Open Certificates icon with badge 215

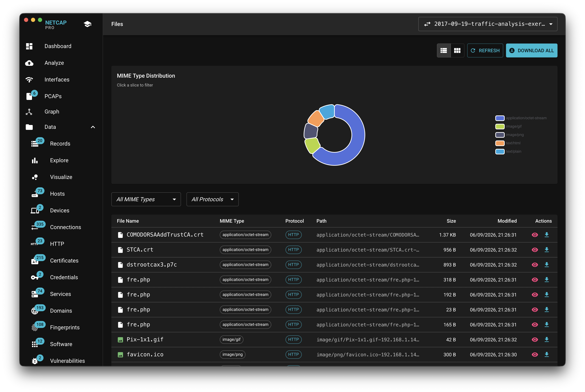tap(35, 261)
